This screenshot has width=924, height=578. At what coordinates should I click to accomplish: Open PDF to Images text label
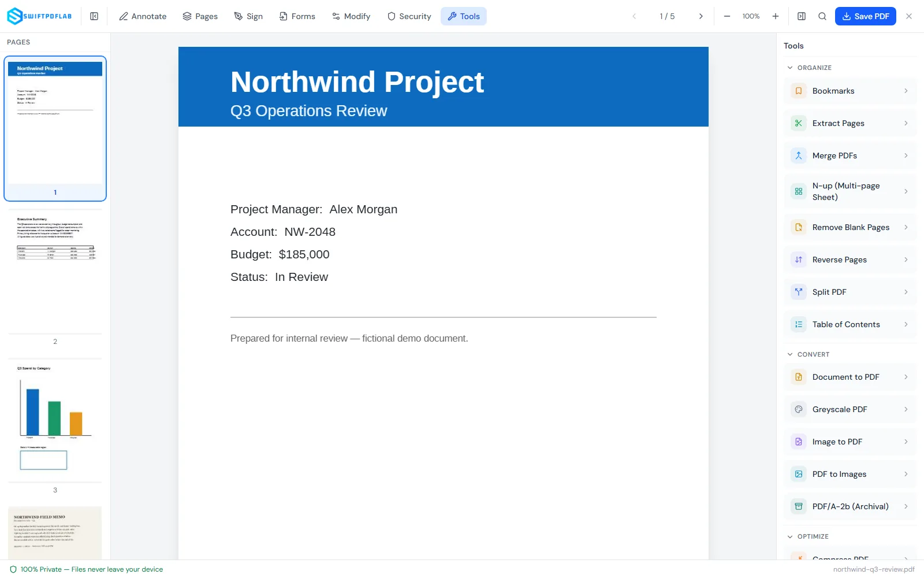(839, 474)
